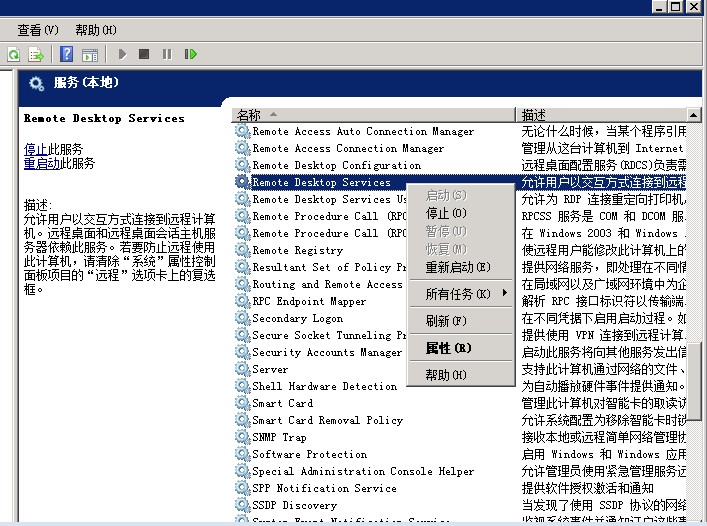Select 刷新(F) from the context menu

pos(446,321)
